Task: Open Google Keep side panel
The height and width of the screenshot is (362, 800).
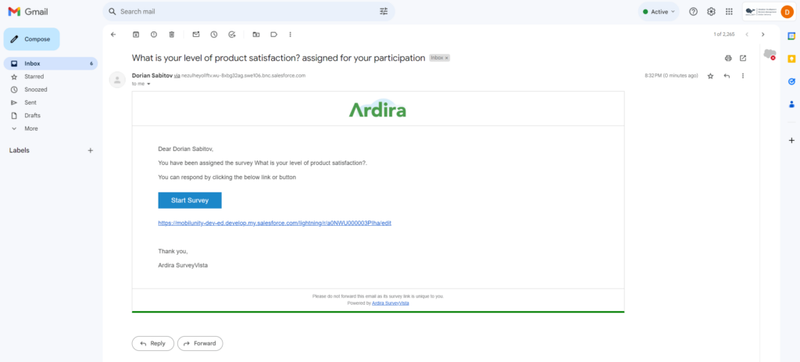Action: 791,59
